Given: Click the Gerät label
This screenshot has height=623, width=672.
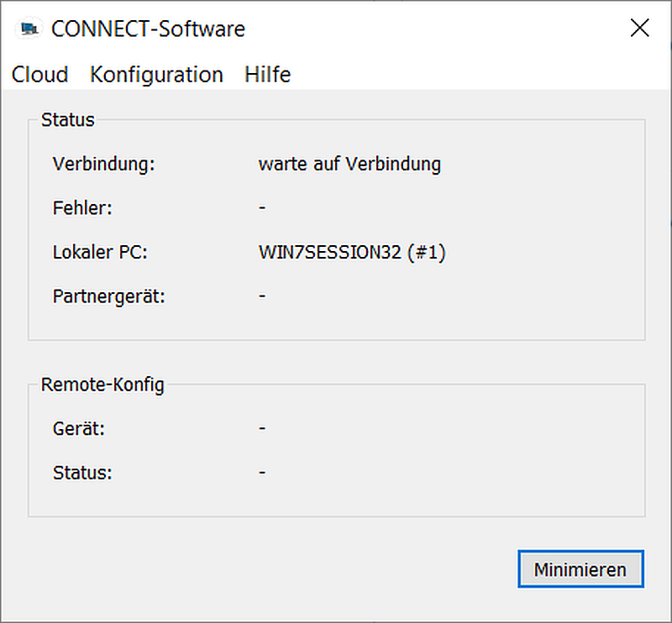Looking at the screenshot, I should (x=78, y=429).
